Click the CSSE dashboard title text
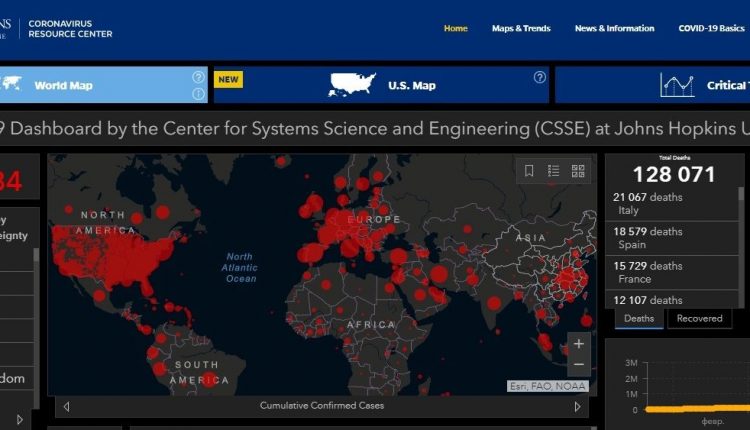750x430 pixels. [x=375, y=129]
